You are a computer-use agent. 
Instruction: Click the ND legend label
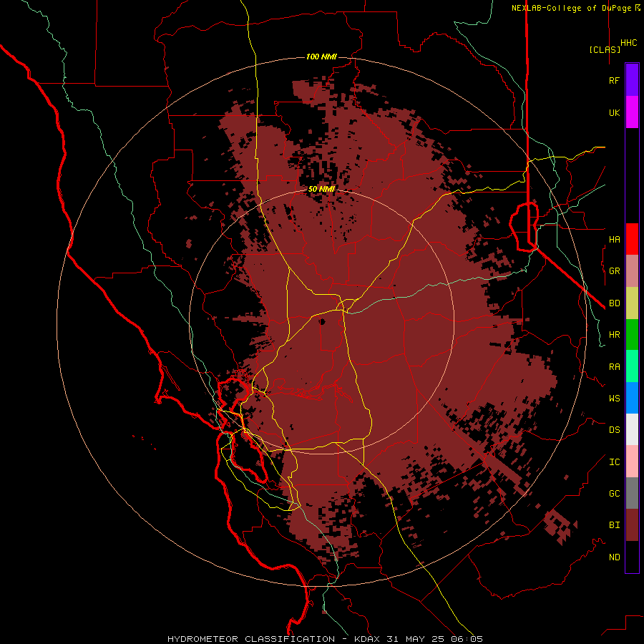tap(614, 557)
